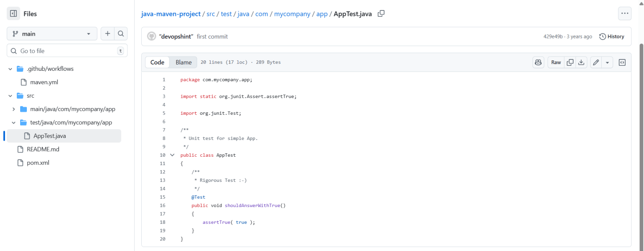Switch to the Blame tab
The width and height of the screenshot is (644, 251).
183,62
